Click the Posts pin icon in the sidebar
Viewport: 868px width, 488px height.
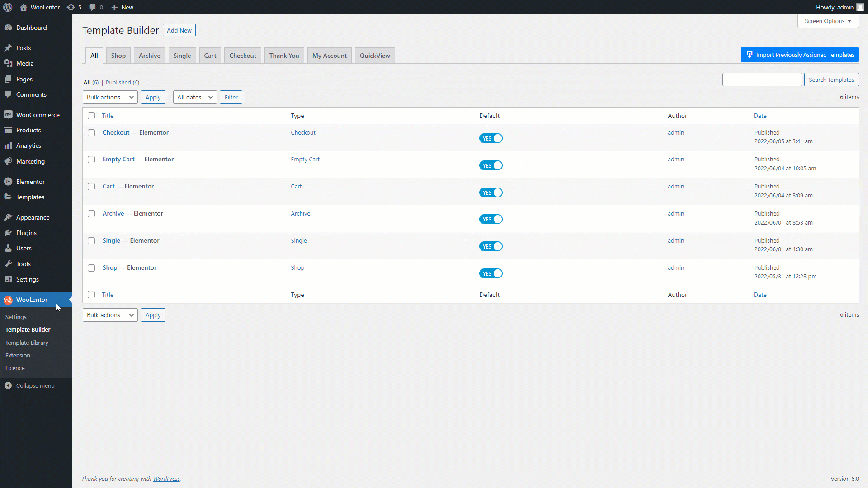(x=8, y=48)
